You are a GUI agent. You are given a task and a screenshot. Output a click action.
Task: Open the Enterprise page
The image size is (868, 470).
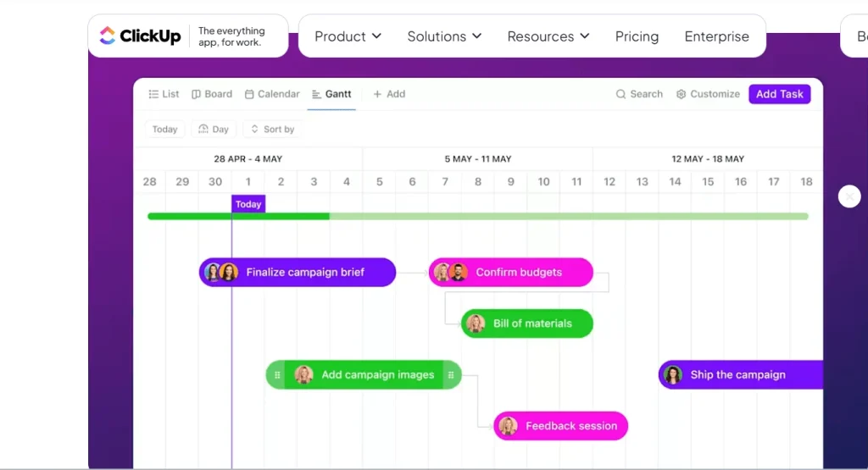click(717, 36)
